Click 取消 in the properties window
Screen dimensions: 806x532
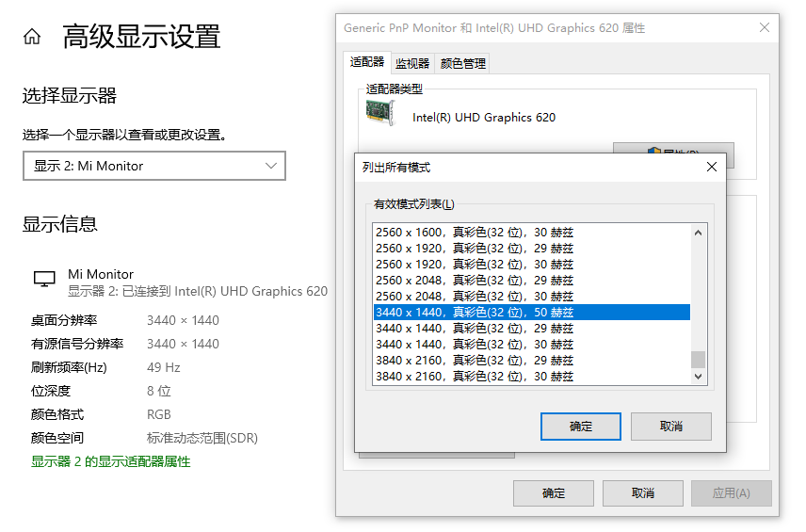coord(642,492)
